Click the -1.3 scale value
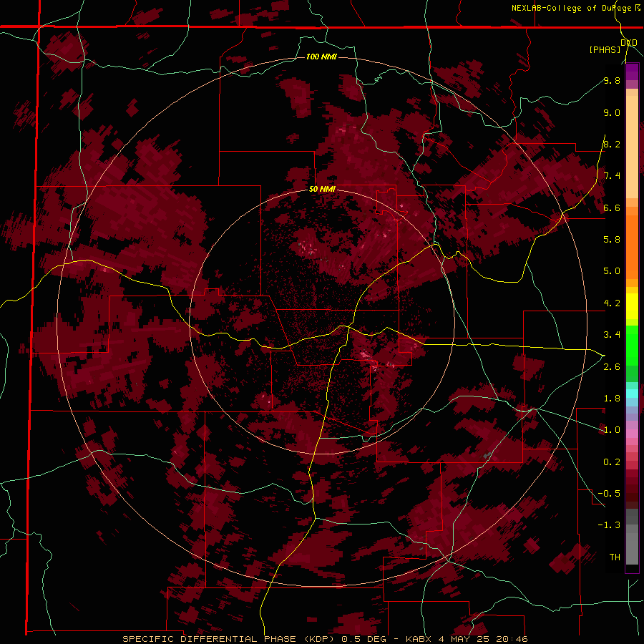The width and height of the screenshot is (644, 644). pyautogui.click(x=610, y=525)
